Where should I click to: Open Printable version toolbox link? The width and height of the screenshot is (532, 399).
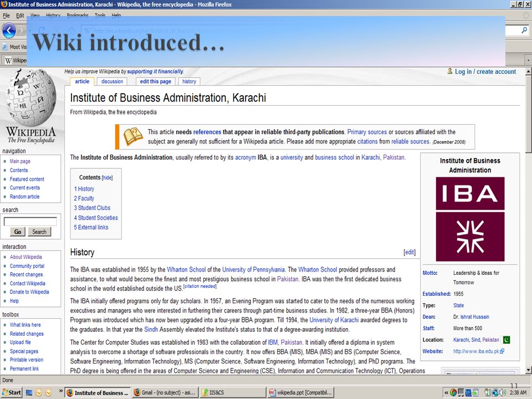coord(27,360)
